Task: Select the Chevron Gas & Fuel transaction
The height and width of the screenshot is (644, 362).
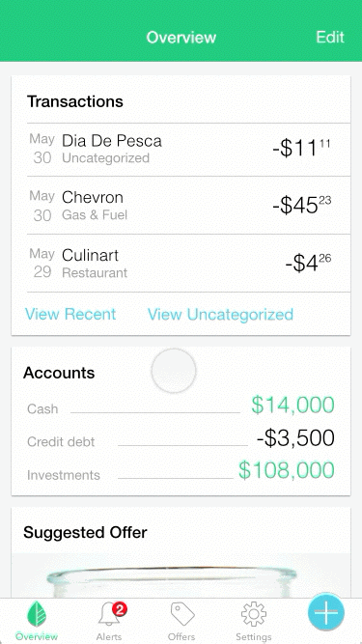Action: (189, 206)
